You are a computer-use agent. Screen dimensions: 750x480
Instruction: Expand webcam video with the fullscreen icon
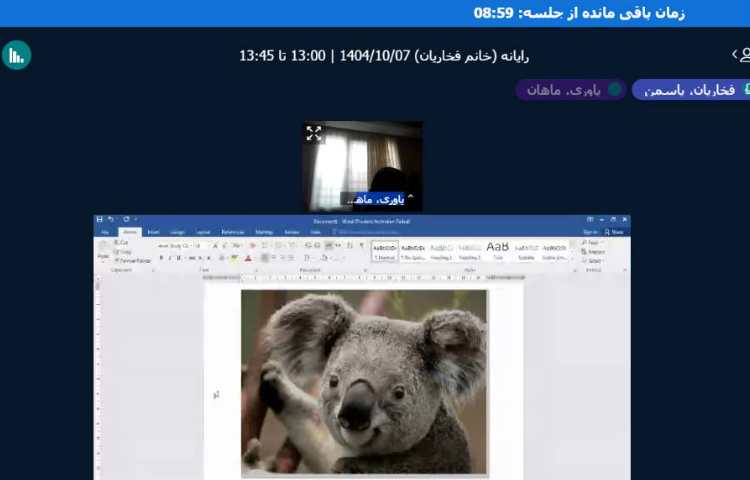click(x=314, y=133)
